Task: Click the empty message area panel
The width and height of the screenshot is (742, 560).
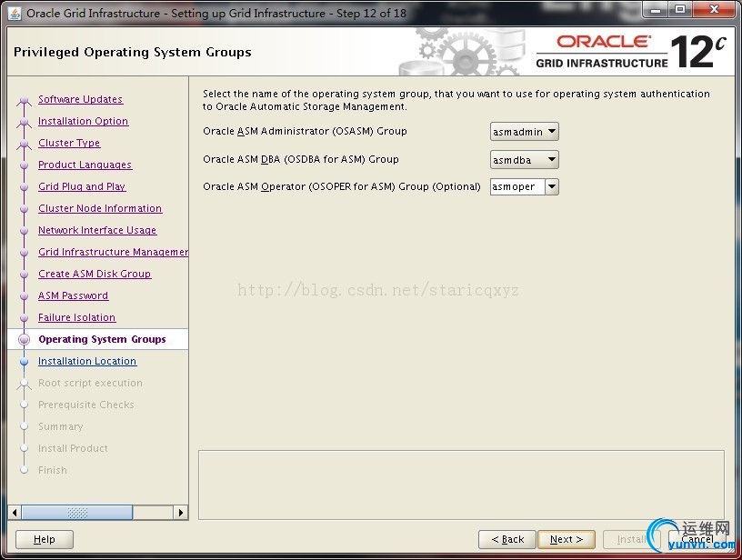Action: coord(461,485)
